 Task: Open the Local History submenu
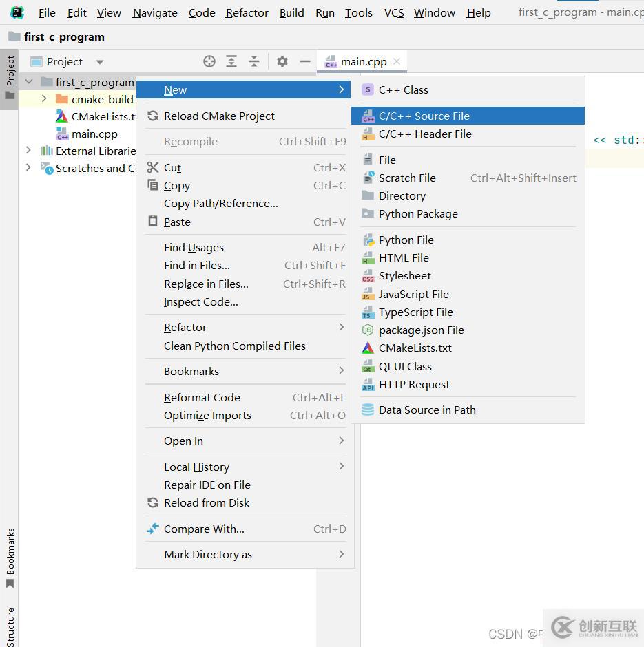[x=245, y=467]
